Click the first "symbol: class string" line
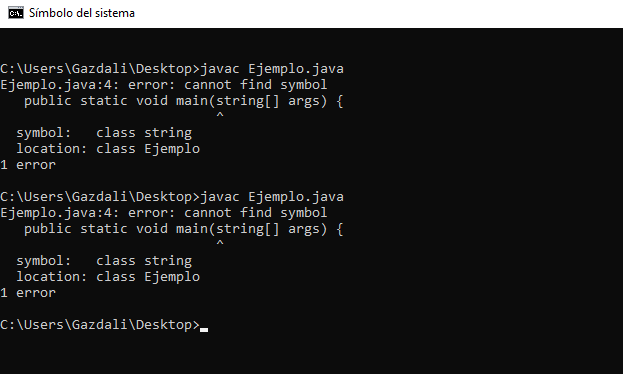The image size is (623, 374). pos(104,133)
